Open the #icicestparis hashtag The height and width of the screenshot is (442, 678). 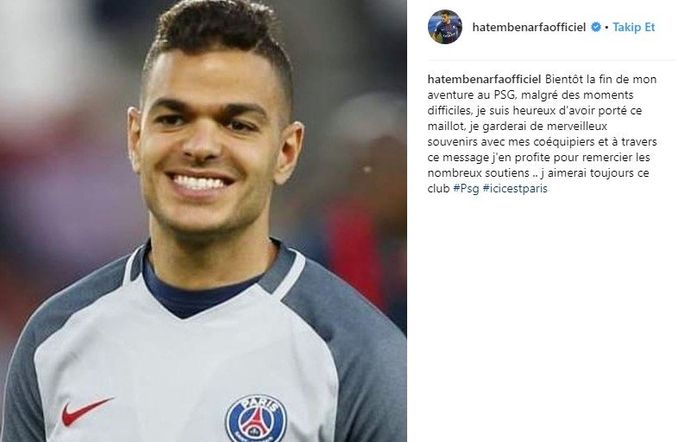pyautogui.click(x=515, y=189)
